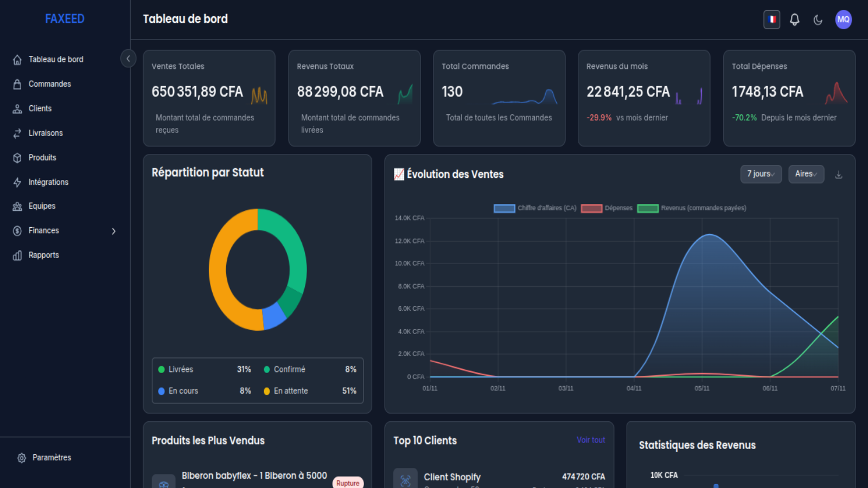Download the Évolution des Ventes chart
Image resolution: width=868 pixels, height=488 pixels.
tap(839, 175)
